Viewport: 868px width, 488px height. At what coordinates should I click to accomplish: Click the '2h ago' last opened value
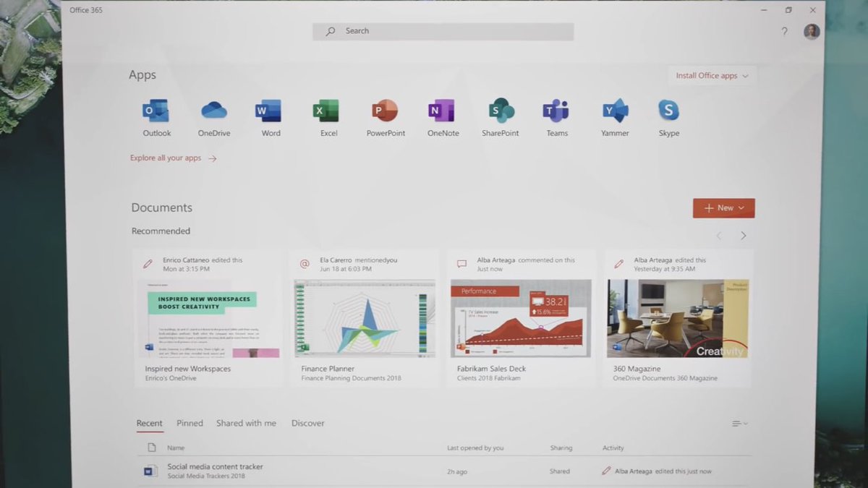coord(457,471)
